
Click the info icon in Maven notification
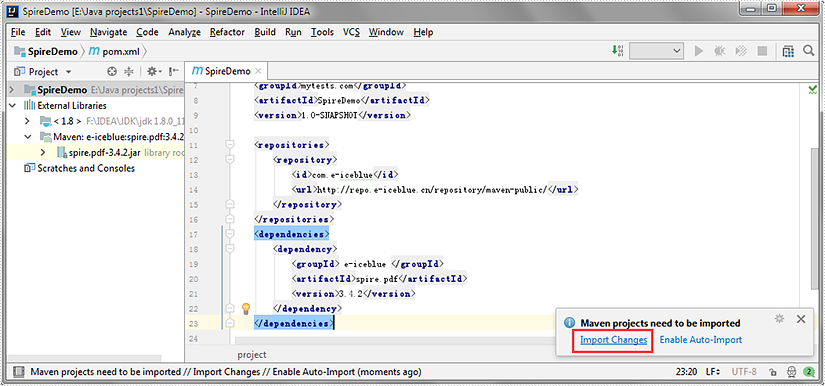pos(569,323)
